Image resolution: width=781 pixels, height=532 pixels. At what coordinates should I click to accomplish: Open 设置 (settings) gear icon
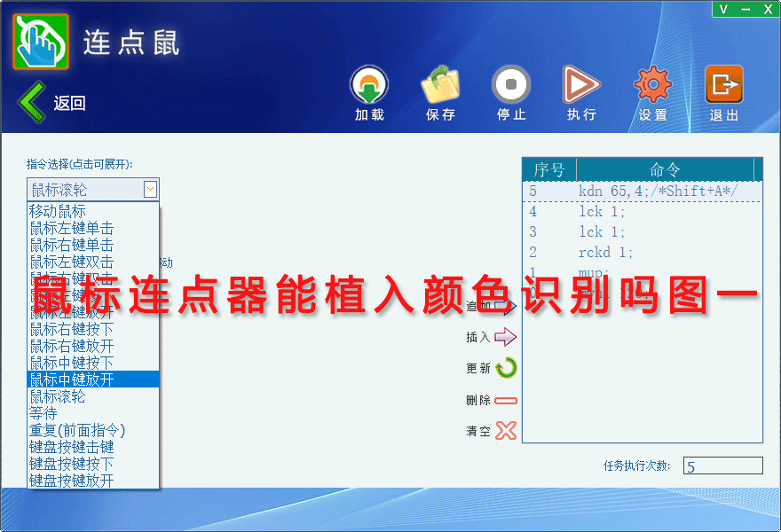coord(653,85)
